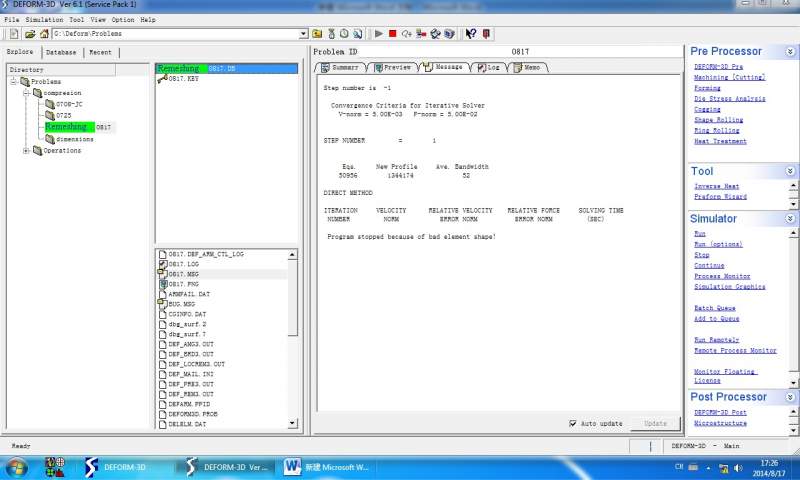Click the simulation graphics toolbar icon
This screenshot has height=480, width=800.
pos(449,34)
